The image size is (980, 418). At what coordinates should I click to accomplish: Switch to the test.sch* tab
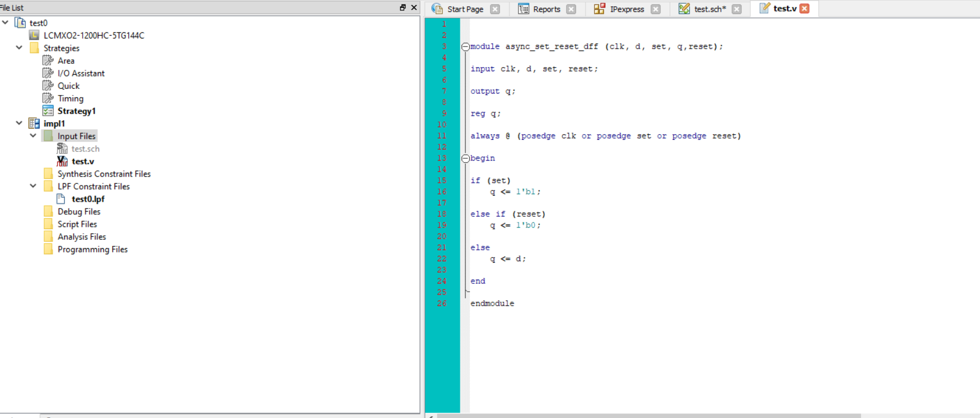click(710, 9)
